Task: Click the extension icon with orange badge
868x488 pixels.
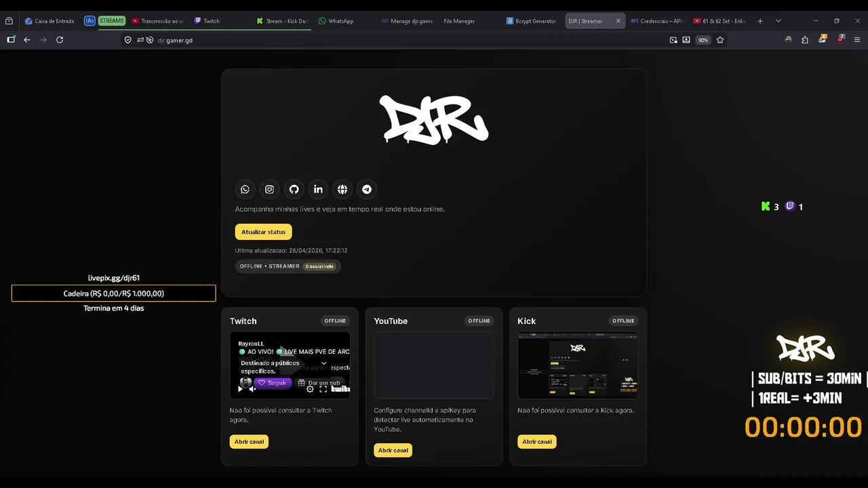Action: tap(823, 39)
